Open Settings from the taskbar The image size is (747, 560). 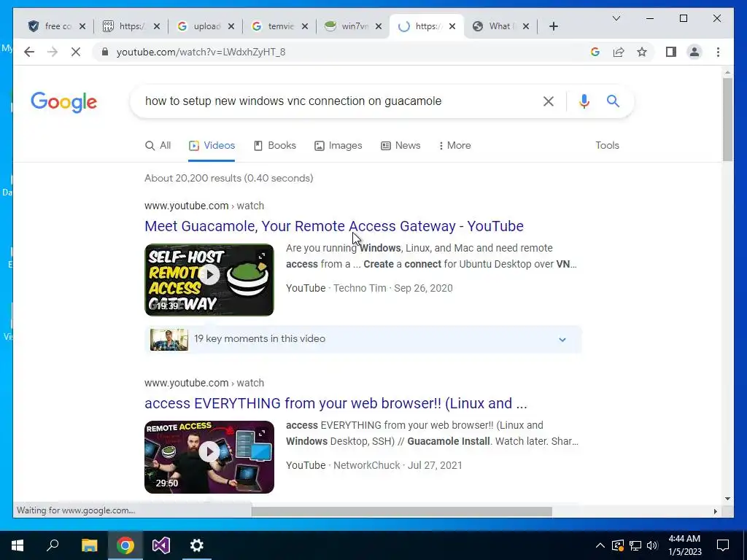196,545
